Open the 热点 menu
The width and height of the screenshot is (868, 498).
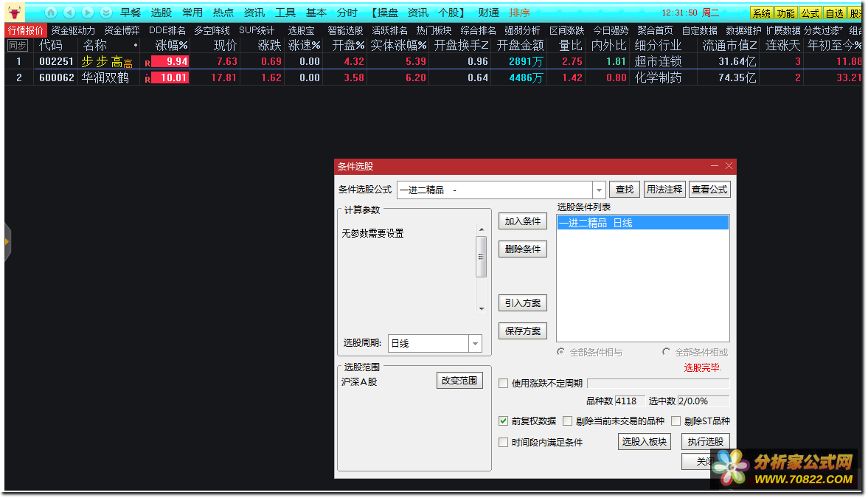coord(223,13)
